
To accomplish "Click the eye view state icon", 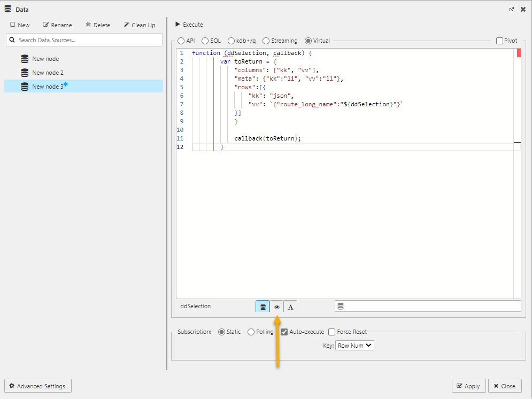I will (x=276, y=307).
